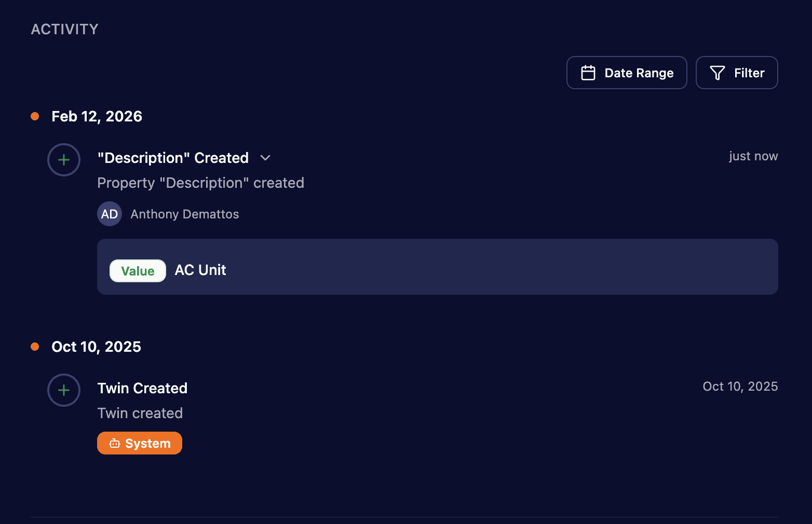Click the orange System badge
Viewport: 812px width, 524px height.
[x=140, y=443]
